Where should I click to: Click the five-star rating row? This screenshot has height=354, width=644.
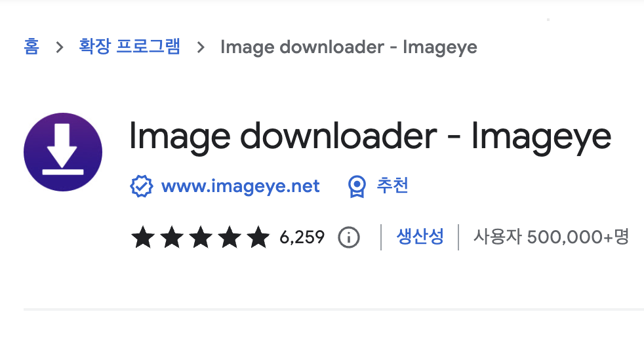[x=201, y=237]
